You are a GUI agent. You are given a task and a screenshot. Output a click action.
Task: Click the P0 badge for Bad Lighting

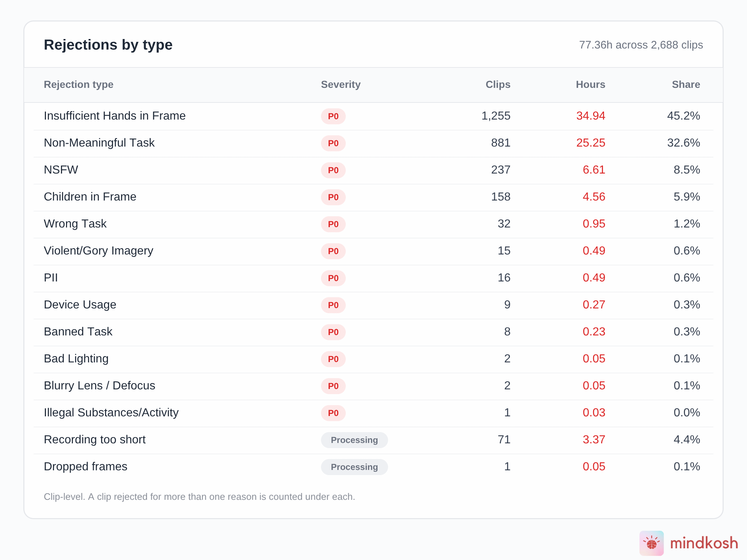(x=333, y=359)
